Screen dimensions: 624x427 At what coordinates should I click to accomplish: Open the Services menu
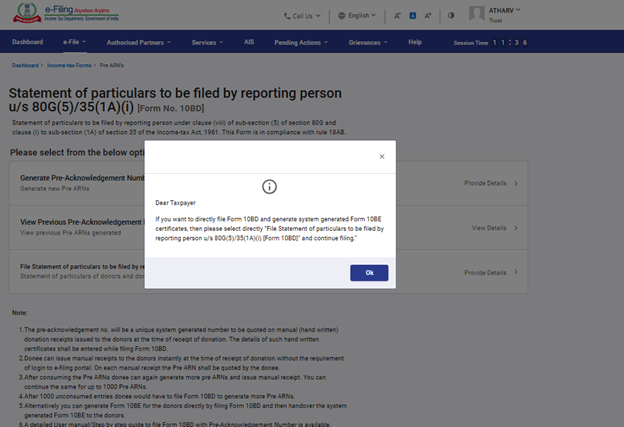tap(207, 42)
